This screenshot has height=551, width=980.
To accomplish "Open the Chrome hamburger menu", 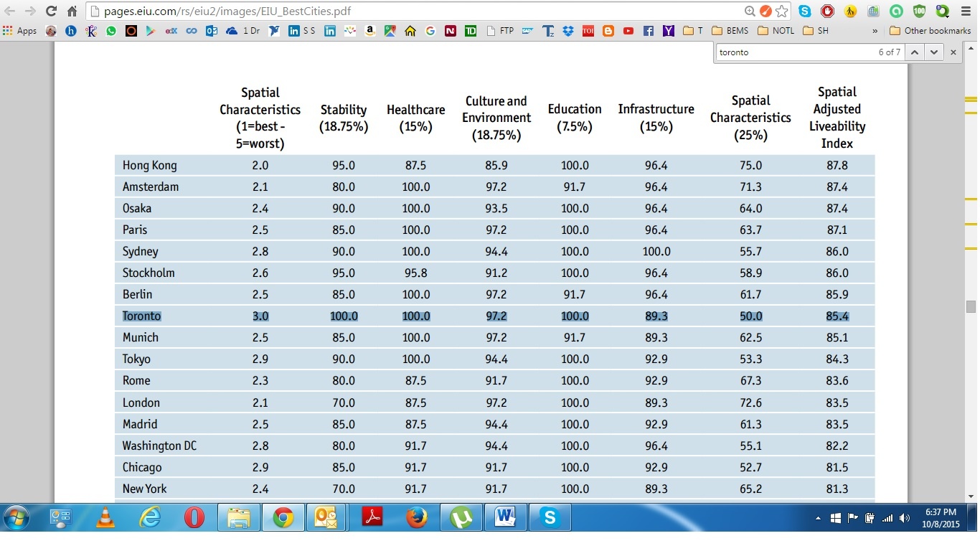I will point(966,11).
